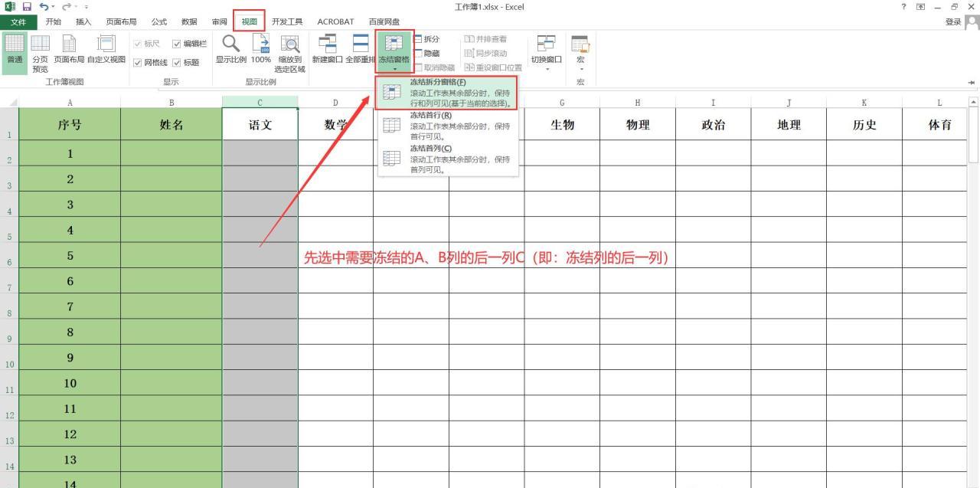Select column D header

[335, 102]
